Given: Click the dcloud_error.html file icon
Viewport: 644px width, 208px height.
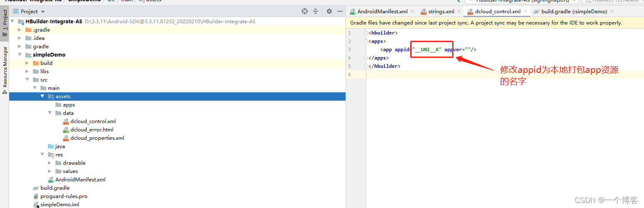Looking at the screenshot, I should [66, 130].
